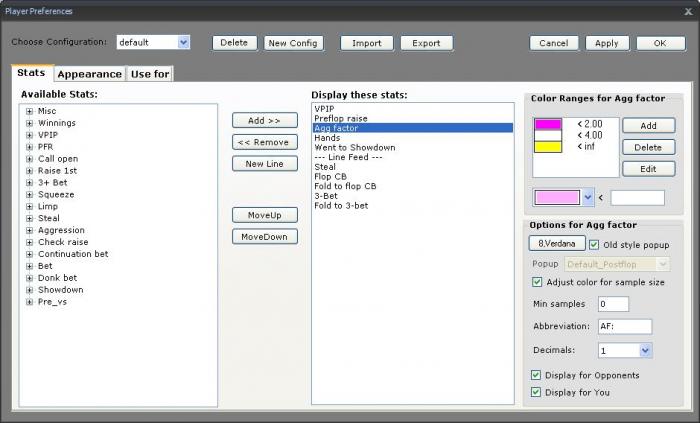Select Fold to 3-bet stat
The image size is (700, 423).
click(412, 206)
